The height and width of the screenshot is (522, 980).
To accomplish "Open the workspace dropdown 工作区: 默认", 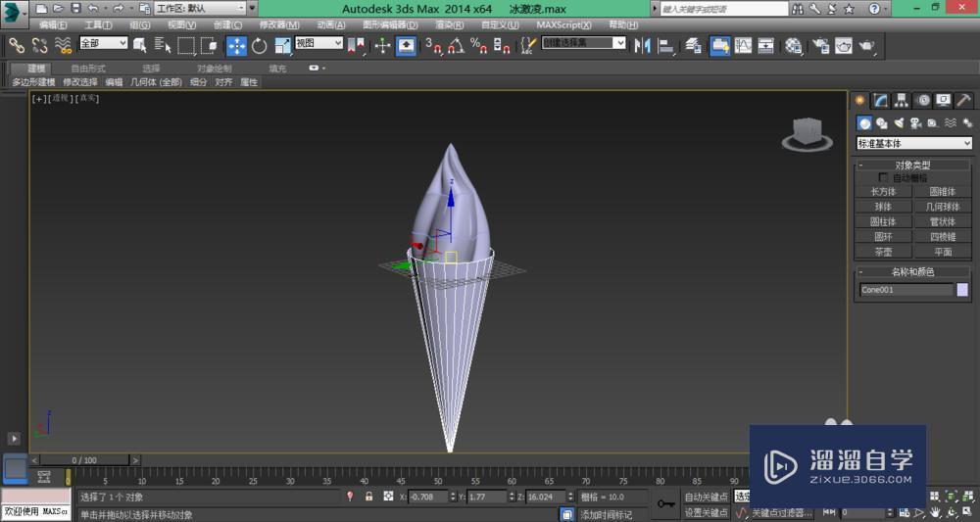I will (x=200, y=8).
